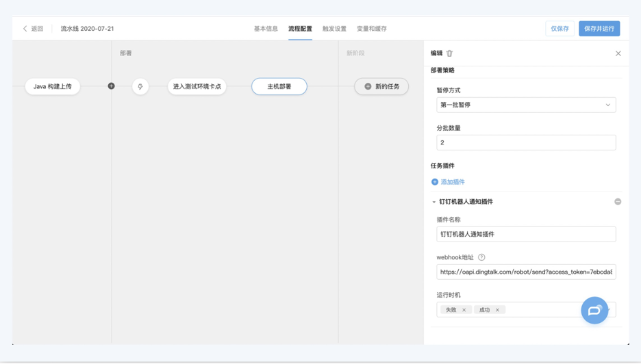Add a stage with the plus circle

coord(111,86)
